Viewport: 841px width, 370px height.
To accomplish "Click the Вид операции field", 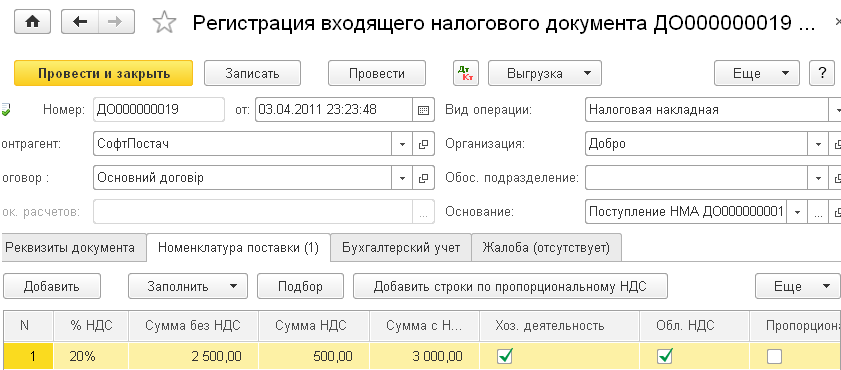I will click(707, 110).
